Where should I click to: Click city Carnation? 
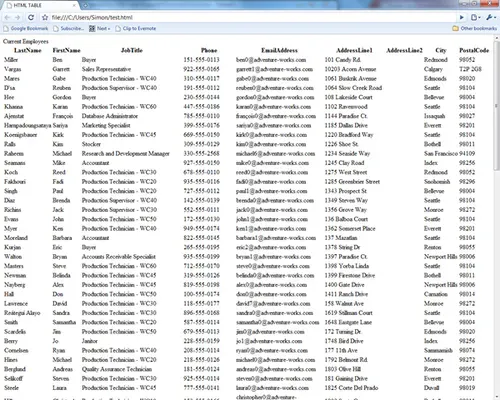click(436, 294)
